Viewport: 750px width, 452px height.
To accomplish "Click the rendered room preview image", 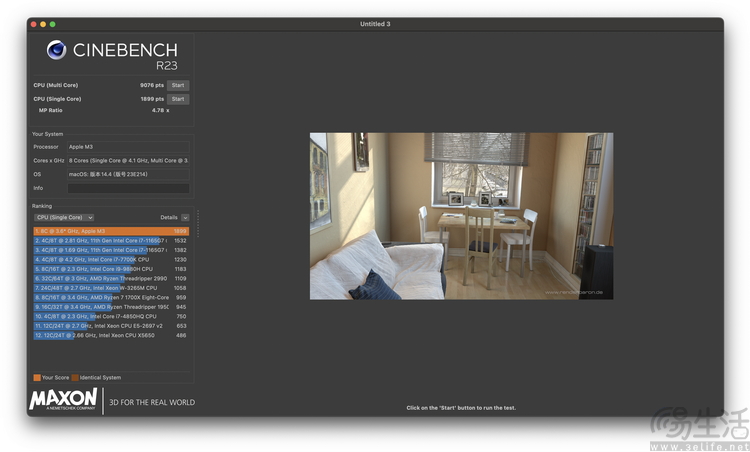I will [461, 216].
